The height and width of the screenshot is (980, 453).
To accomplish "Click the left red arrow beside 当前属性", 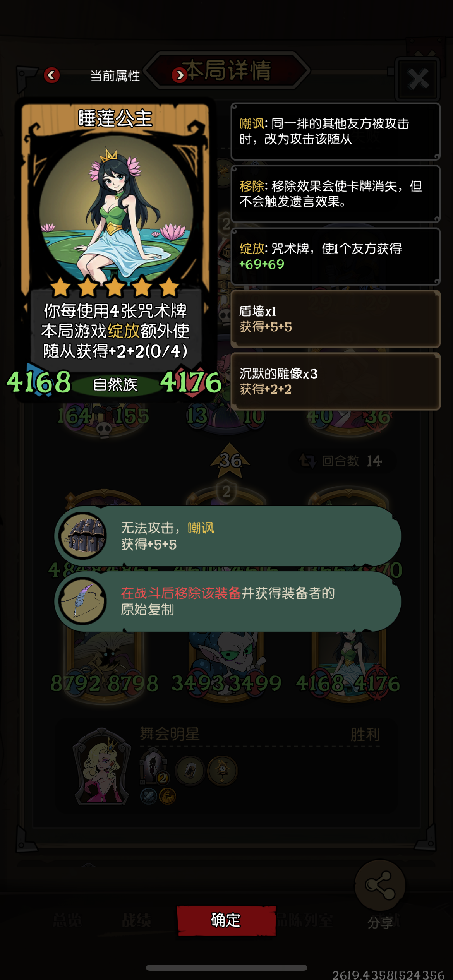I will tap(51, 75).
